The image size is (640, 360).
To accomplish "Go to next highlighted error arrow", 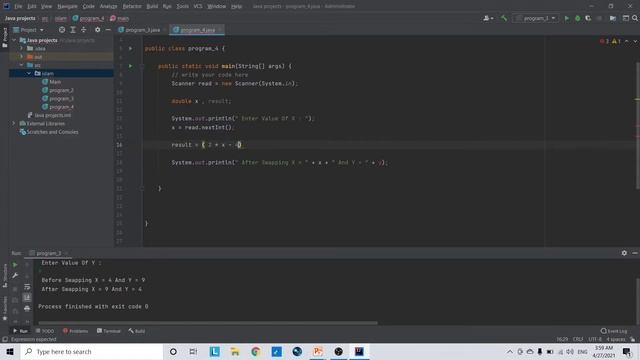I will 635,41.
